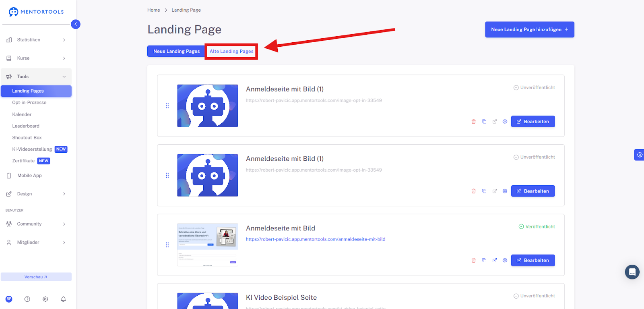Click thumbnail of published Anmeldeseite mit Bild
Viewport: 644px width, 309px height.
[x=208, y=245]
